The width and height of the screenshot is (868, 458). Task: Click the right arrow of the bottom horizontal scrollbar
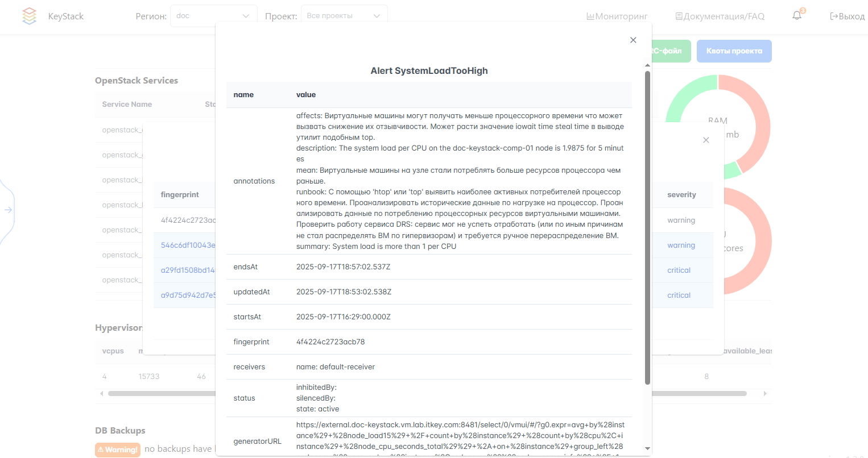(x=766, y=393)
